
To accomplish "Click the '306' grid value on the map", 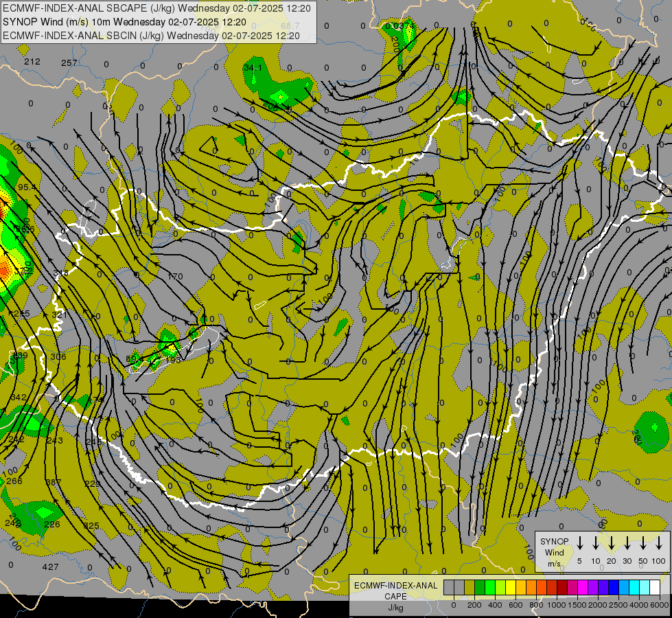I will [x=58, y=357].
